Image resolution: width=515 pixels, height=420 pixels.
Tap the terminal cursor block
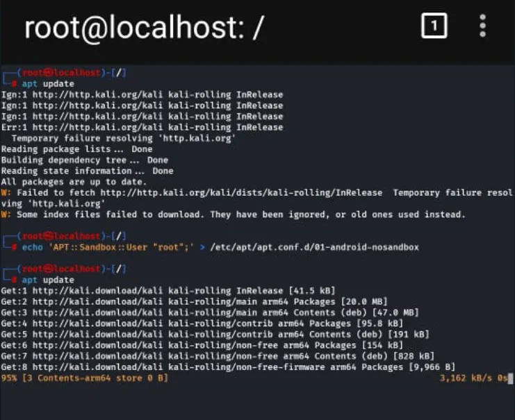point(509,378)
